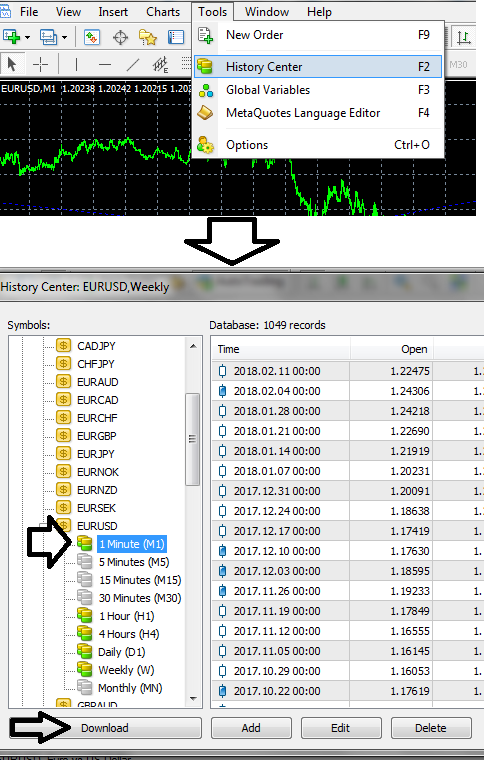Open the New Chart dropdown arrow
The width and height of the screenshot is (484, 760).
tap(27, 37)
